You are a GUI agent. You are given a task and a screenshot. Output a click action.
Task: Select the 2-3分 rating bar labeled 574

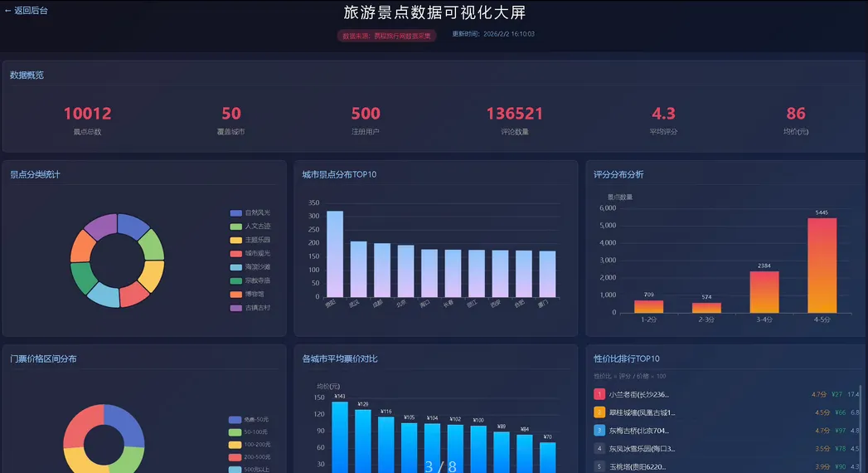click(706, 307)
